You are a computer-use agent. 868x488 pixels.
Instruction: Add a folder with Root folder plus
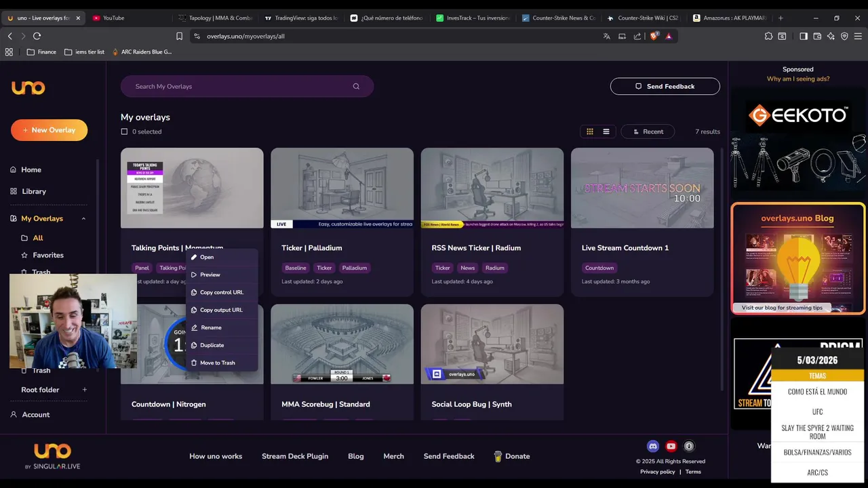point(85,390)
